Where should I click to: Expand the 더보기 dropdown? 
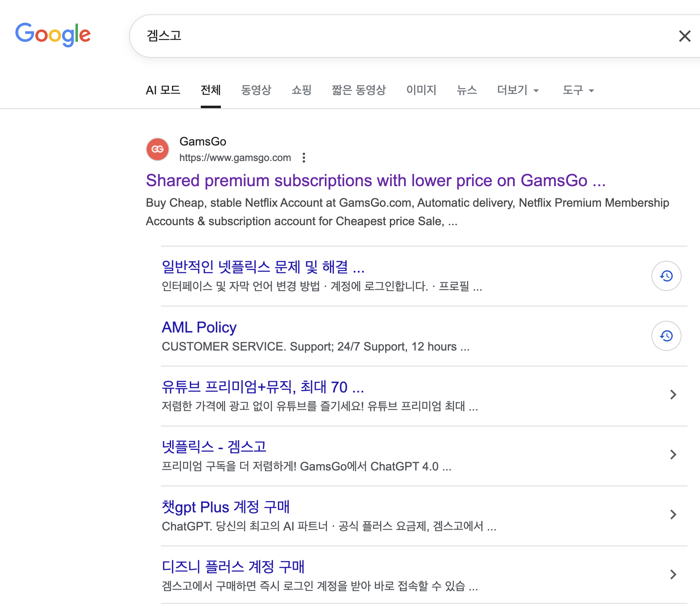point(518,90)
